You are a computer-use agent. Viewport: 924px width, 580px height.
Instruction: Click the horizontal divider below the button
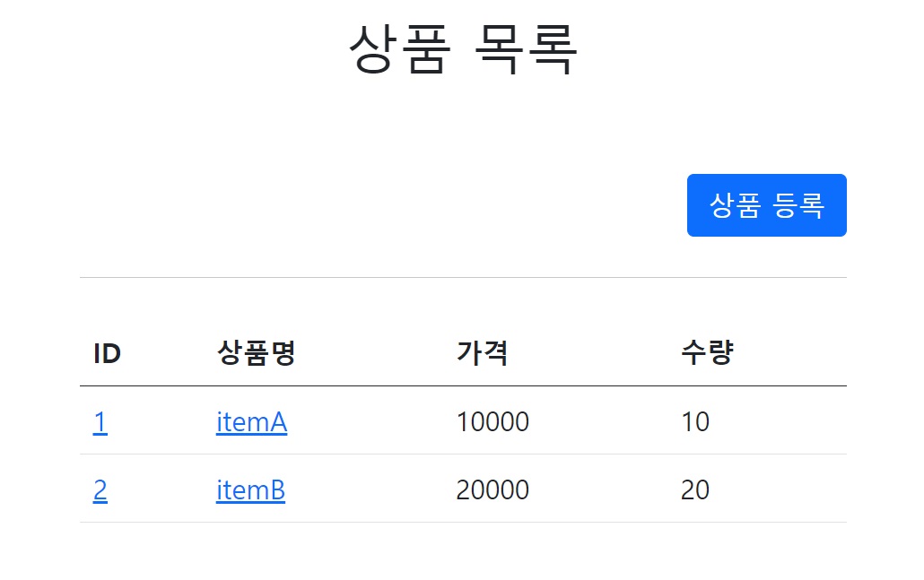click(x=462, y=278)
